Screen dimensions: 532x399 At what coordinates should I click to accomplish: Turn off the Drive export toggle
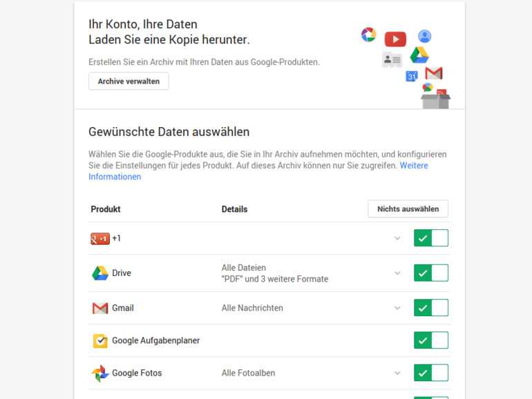pyautogui.click(x=431, y=273)
